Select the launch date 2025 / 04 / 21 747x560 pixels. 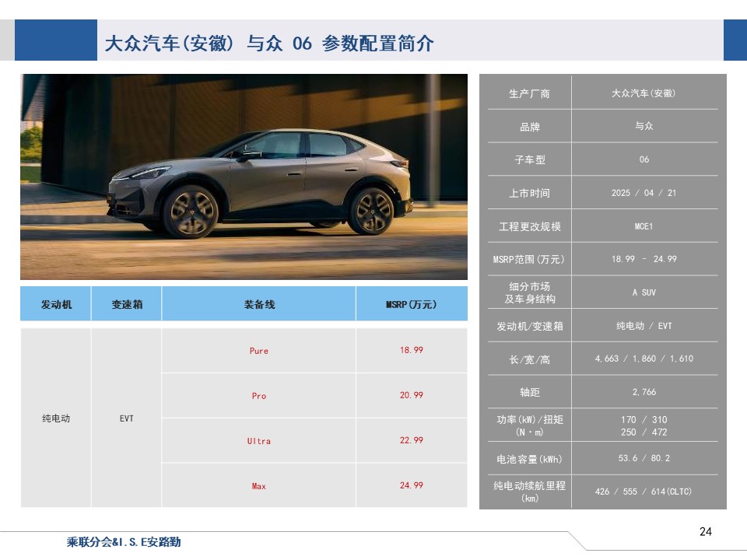coord(644,193)
